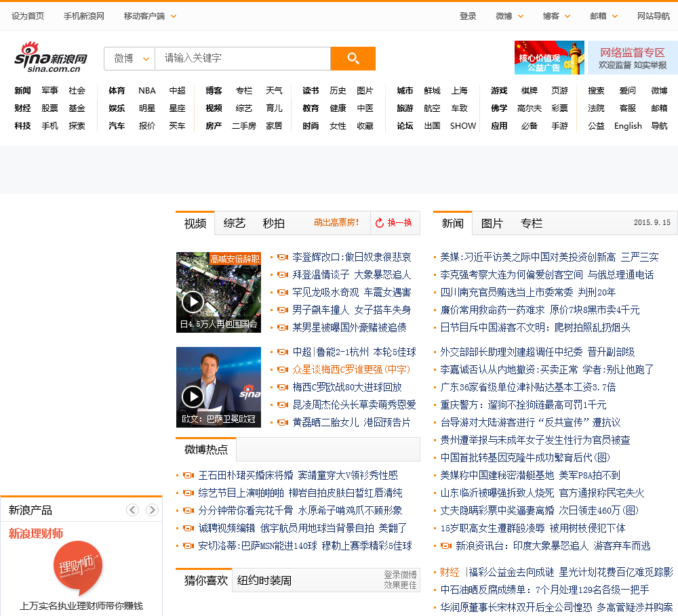Open 新浪理财师 product title link
Viewport: 678px width, 616px height.
point(36,534)
